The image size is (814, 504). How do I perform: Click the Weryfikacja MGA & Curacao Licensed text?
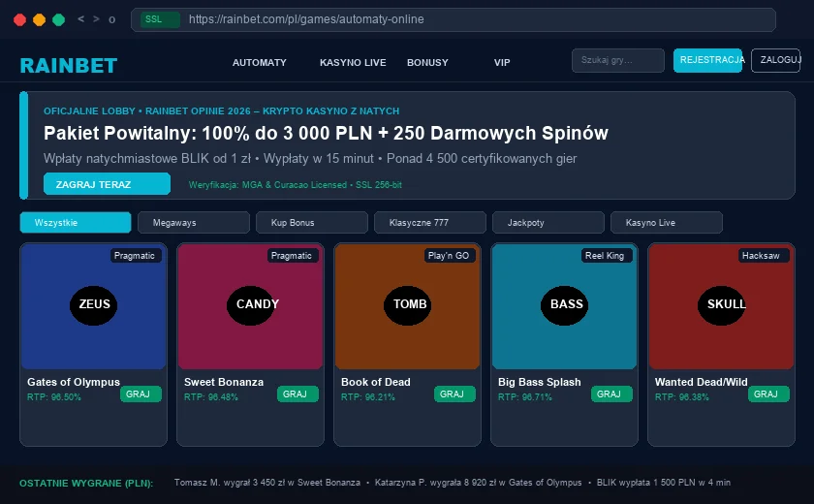click(x=296, y=185)
